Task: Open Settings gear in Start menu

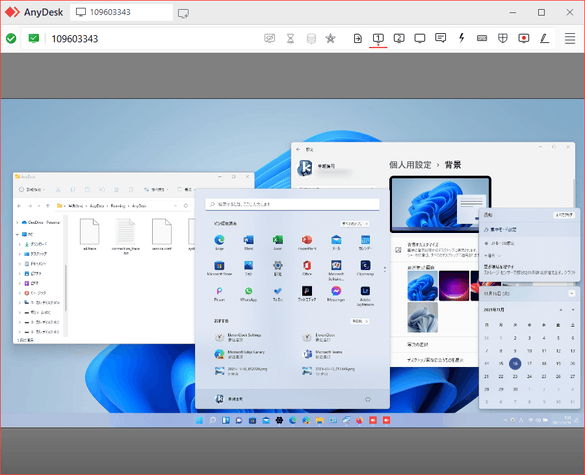Action: pos(278,268)
